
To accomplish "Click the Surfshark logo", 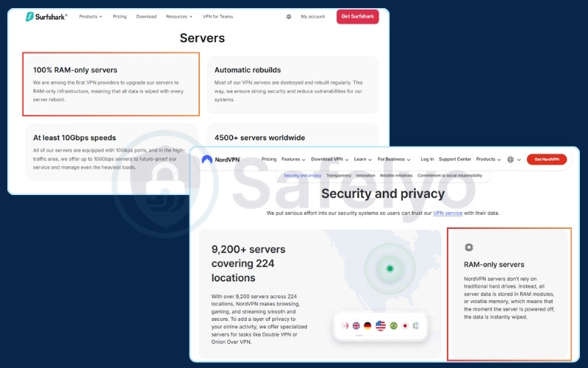I will [46, 16].
